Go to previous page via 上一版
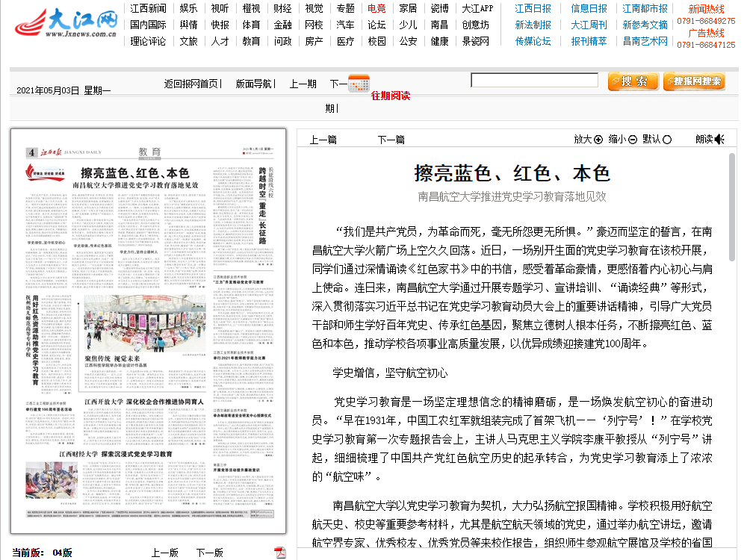The width and height of the screenshot is (747, 560). pyautogui.click(x=164, y=553)
